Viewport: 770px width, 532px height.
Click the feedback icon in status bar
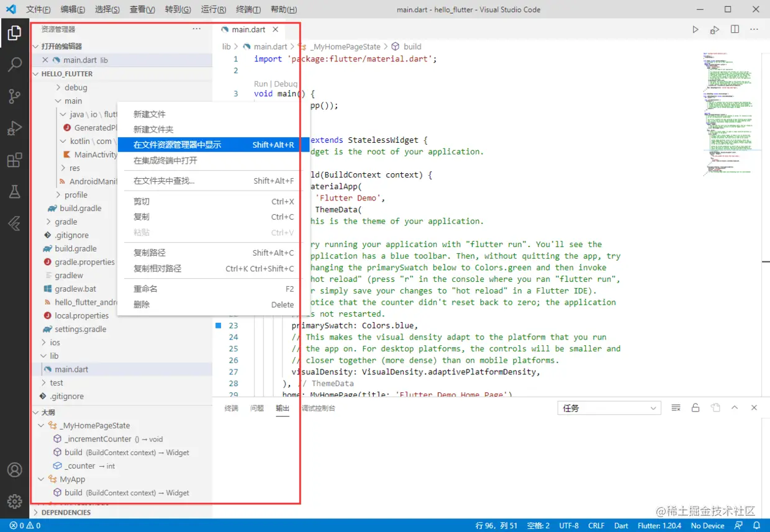click(738, 525)
